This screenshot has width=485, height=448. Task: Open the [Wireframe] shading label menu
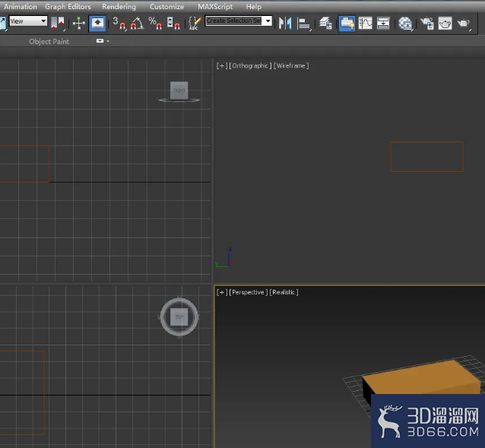coord(291,65)
